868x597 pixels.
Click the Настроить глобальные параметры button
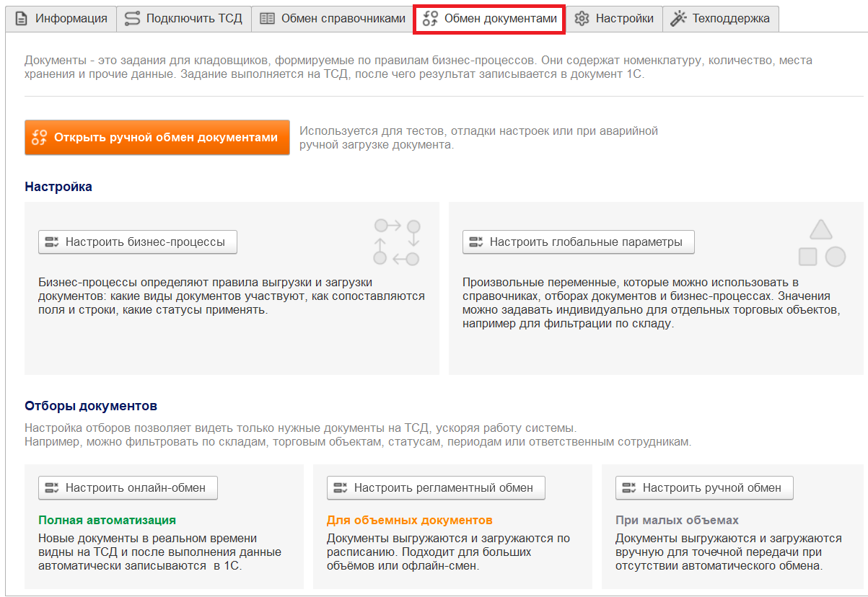(578, 242)
